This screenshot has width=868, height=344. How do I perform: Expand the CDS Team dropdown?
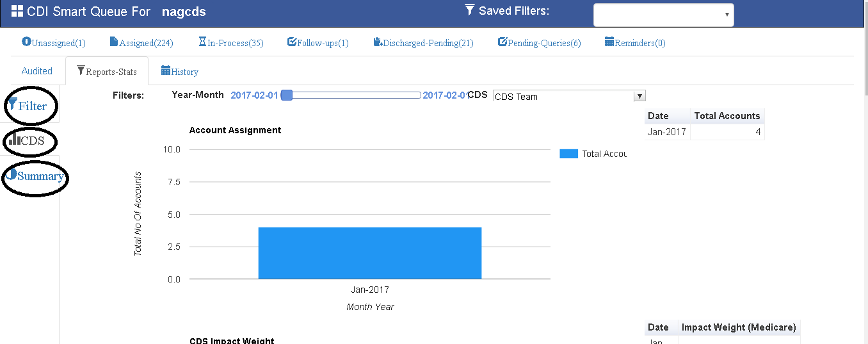click(x=639, y=96)
